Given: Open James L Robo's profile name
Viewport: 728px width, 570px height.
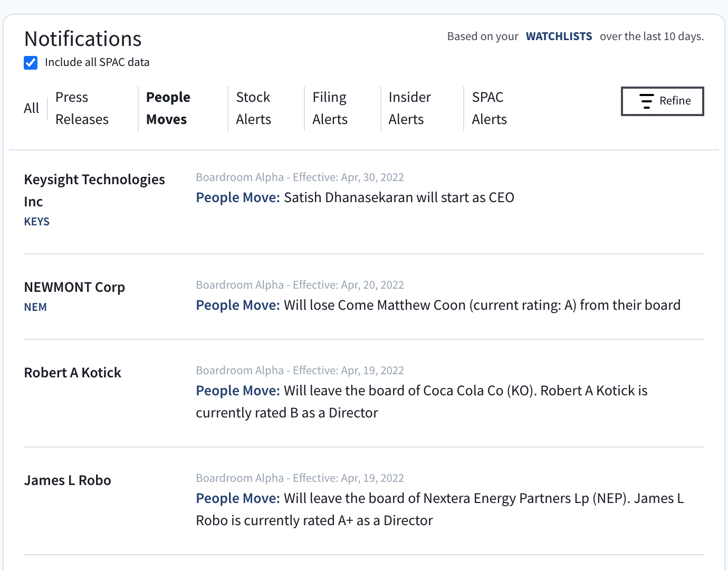Looking at the screenshot, I should (68, 480).
